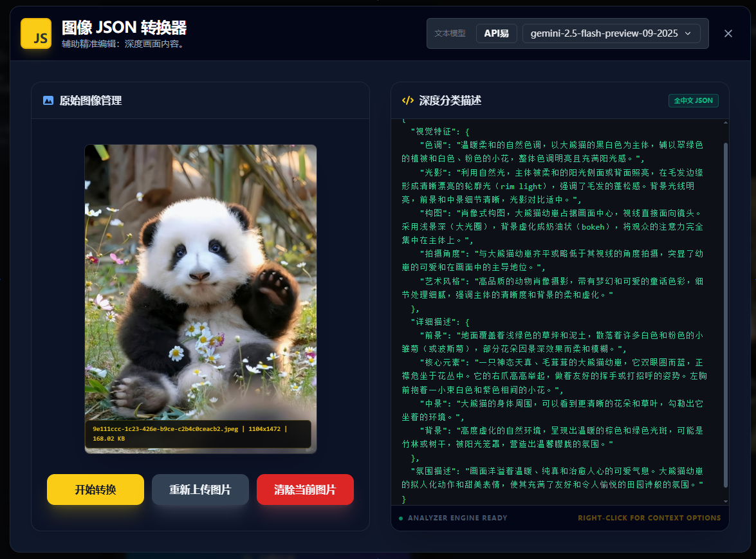The width and height of the screenshot is (756, 559).
Task: Click 清除当前图片 to clear the image
Action: [305, 490]
